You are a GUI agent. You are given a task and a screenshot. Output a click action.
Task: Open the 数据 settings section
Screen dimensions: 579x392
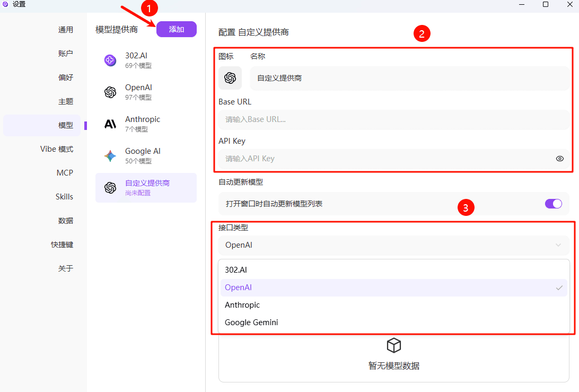(65, 221)
